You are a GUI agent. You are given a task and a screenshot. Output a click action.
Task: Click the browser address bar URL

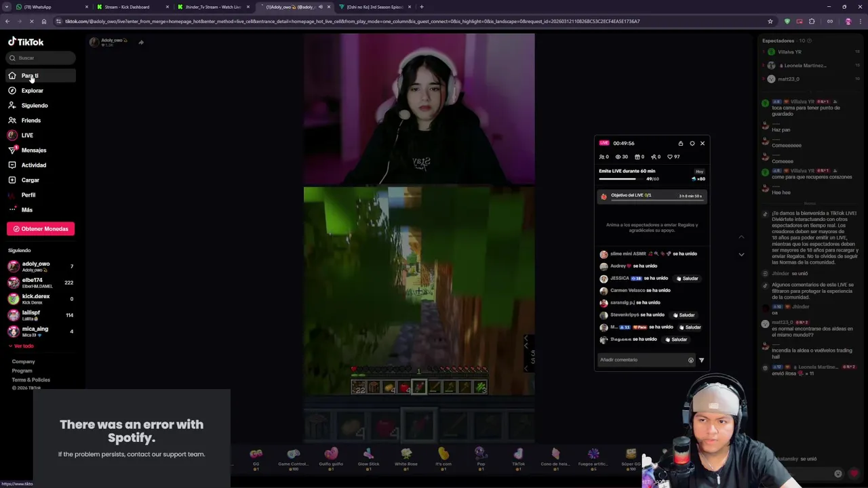353,22
